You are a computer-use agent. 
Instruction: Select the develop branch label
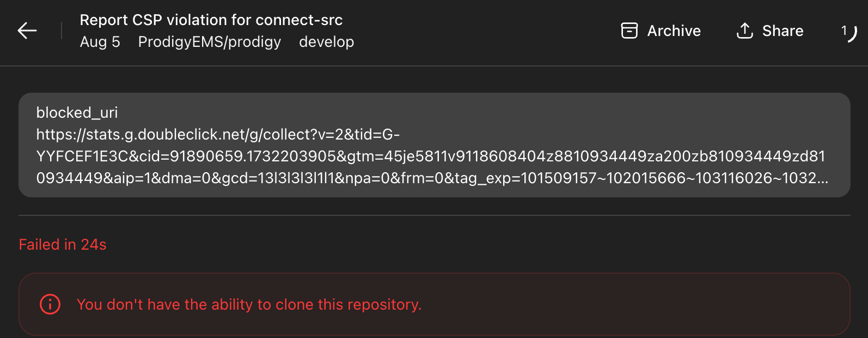click(x=326, y=42)
